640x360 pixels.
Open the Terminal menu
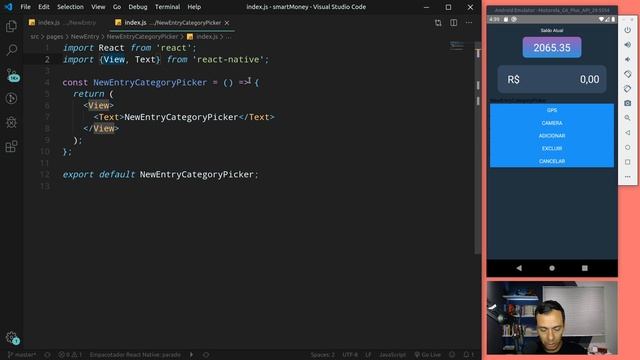pos(167,7)
